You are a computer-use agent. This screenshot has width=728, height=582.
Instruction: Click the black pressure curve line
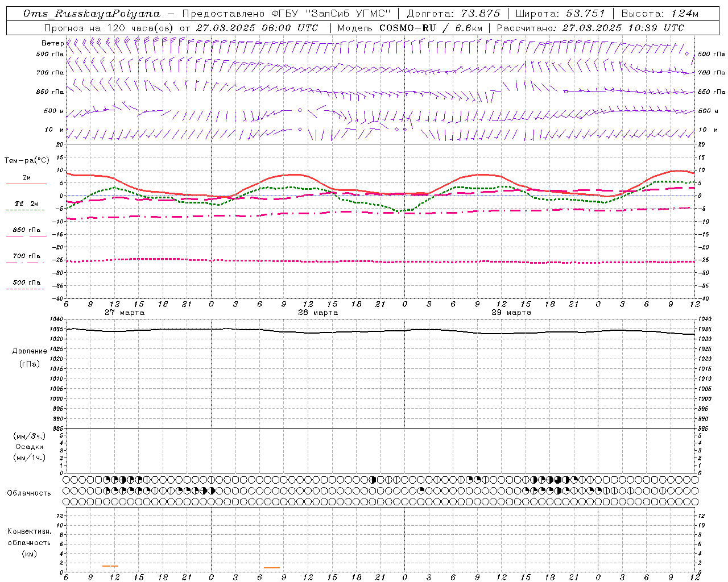380,331
